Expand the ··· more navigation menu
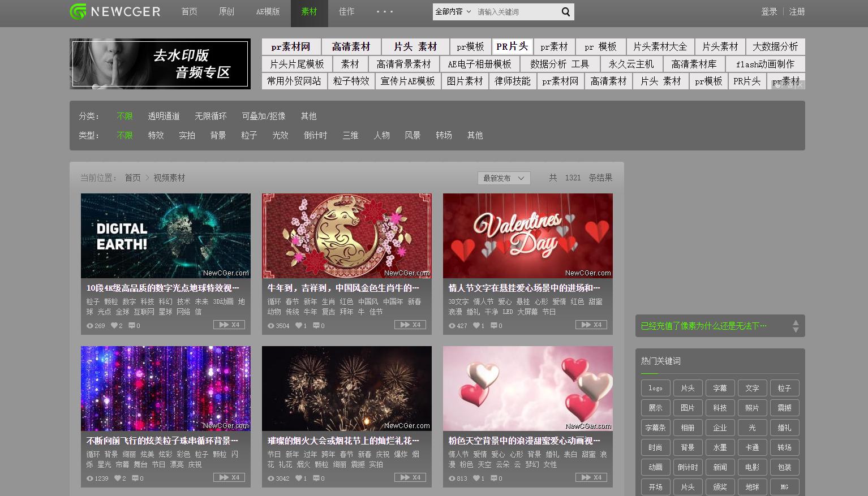 point(384,12)
